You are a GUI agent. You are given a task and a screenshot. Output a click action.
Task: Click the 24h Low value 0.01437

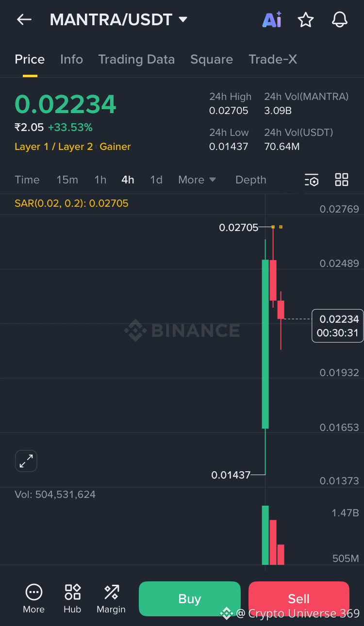click(229, 147)
